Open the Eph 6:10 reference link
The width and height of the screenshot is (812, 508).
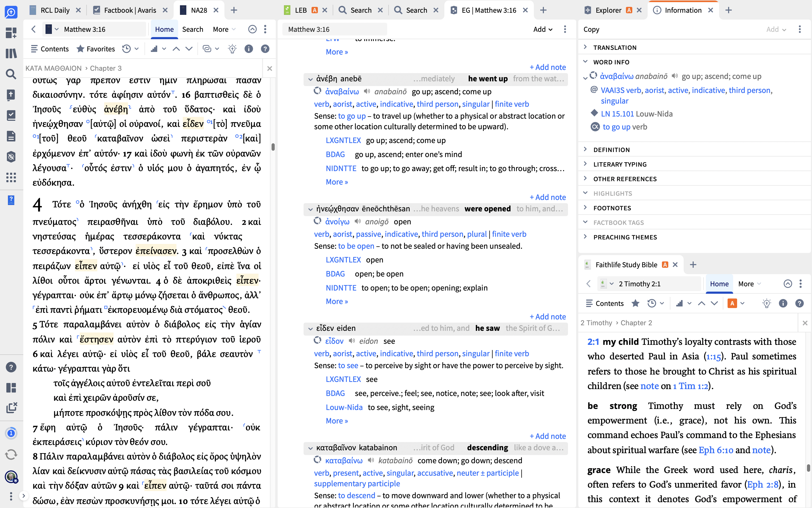tap(715, 450)
